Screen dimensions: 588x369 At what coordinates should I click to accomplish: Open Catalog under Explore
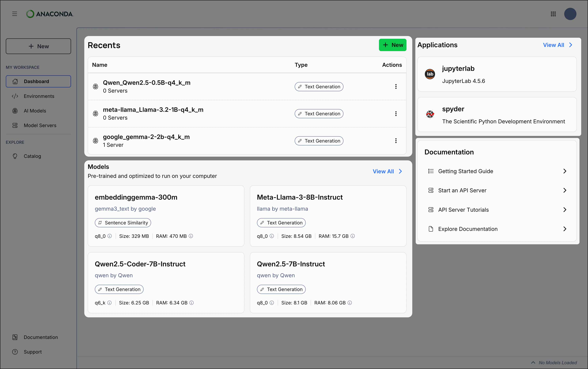(32, 156)
